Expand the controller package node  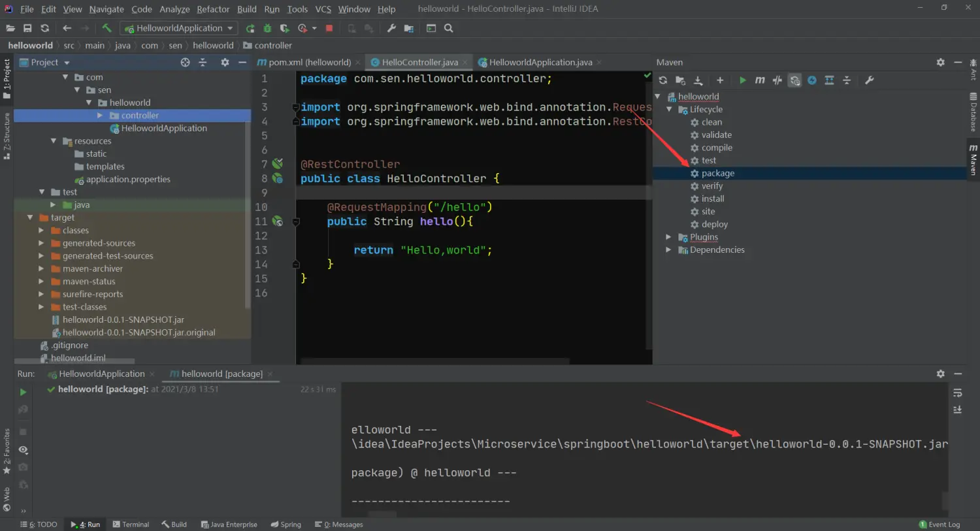tap(100, 115)
